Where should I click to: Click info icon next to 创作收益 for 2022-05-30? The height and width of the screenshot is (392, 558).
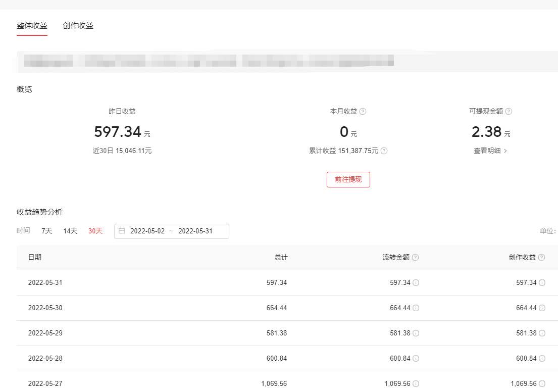pyautogui.click(x=542, y=308)
